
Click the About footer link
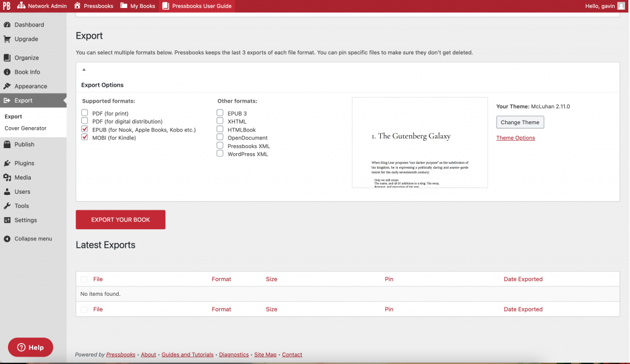pos(148,355)
